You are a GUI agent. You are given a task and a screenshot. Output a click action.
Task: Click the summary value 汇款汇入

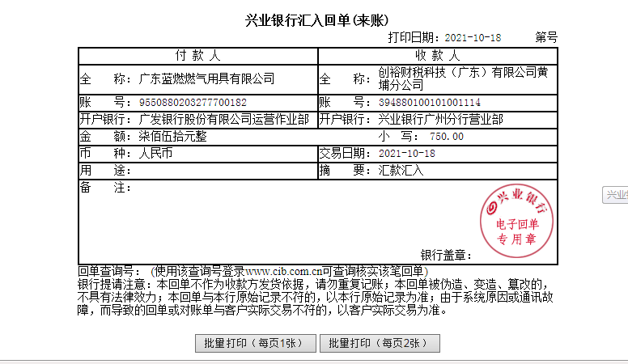[401, 171]
